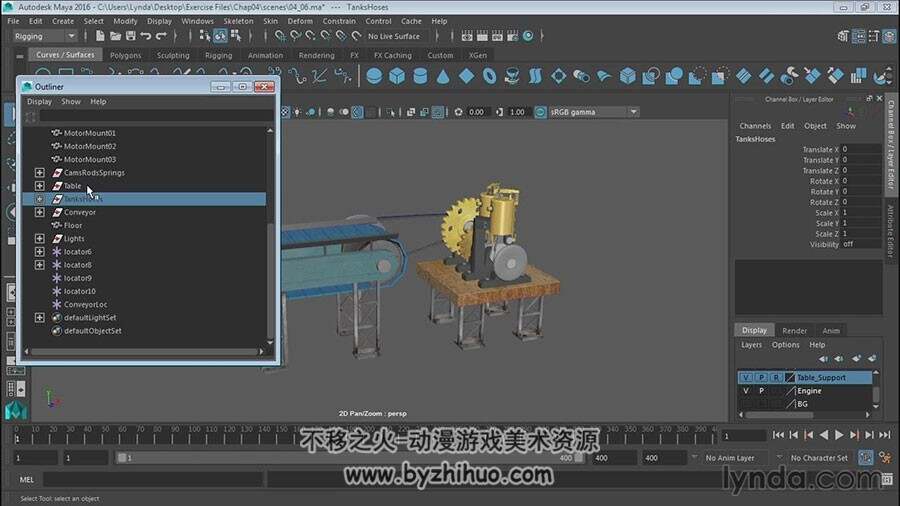Create a NURBS cone from shelf

443,76
